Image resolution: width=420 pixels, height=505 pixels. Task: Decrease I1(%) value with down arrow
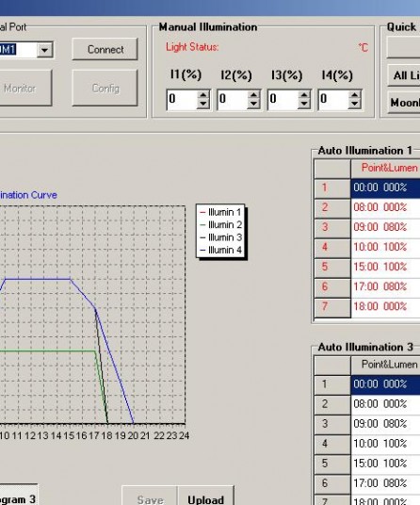coord(203,104)
